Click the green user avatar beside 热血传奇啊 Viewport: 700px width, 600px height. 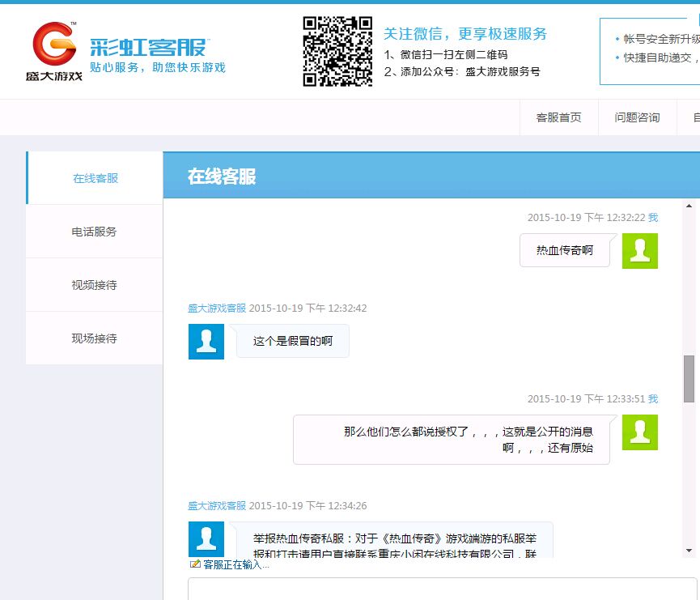(x=639, y=251)
